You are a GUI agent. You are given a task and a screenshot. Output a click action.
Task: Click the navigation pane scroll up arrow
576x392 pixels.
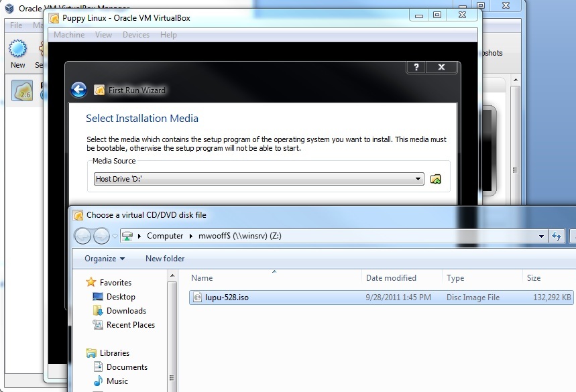pyautogui.click(x=172, y=275)
